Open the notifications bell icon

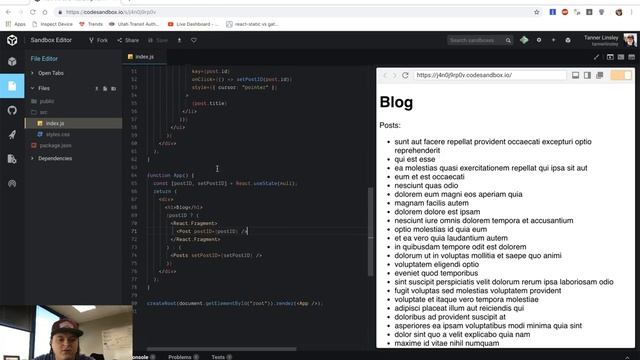(568, 40)
